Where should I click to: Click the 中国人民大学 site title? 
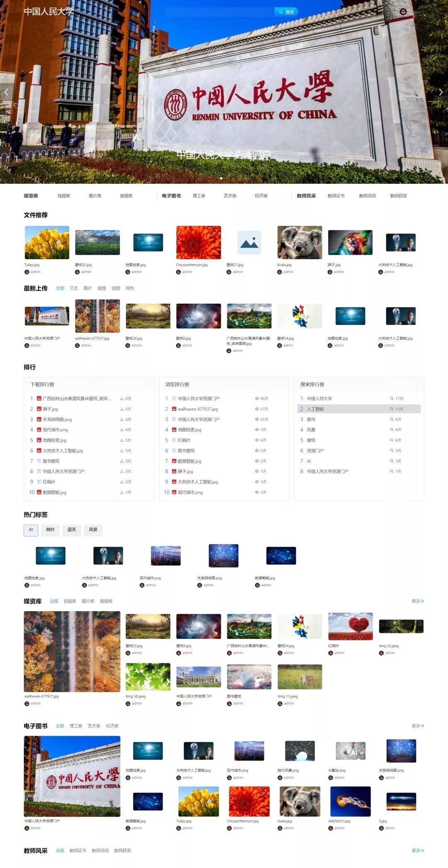(x=49, y=12)
